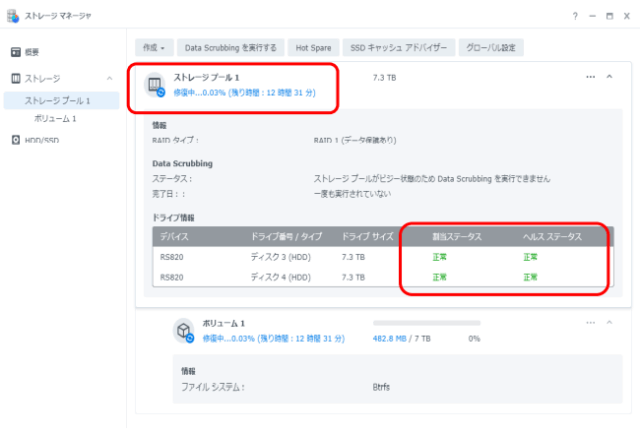The height and width of the screenshot is (435, 640).
Task: Open SSD キャッシュ アドバイザー
Action: pos(398,47)
